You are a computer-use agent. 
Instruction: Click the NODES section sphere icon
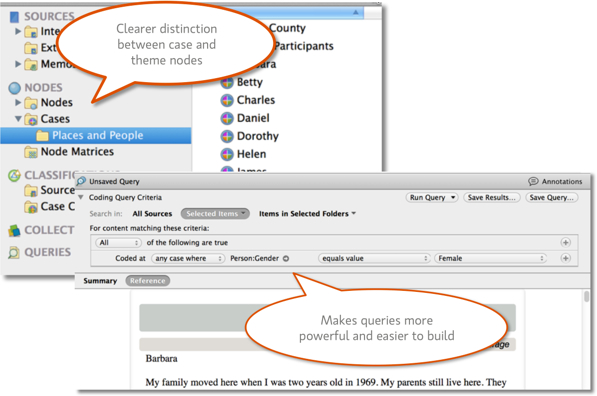[14, 88]
